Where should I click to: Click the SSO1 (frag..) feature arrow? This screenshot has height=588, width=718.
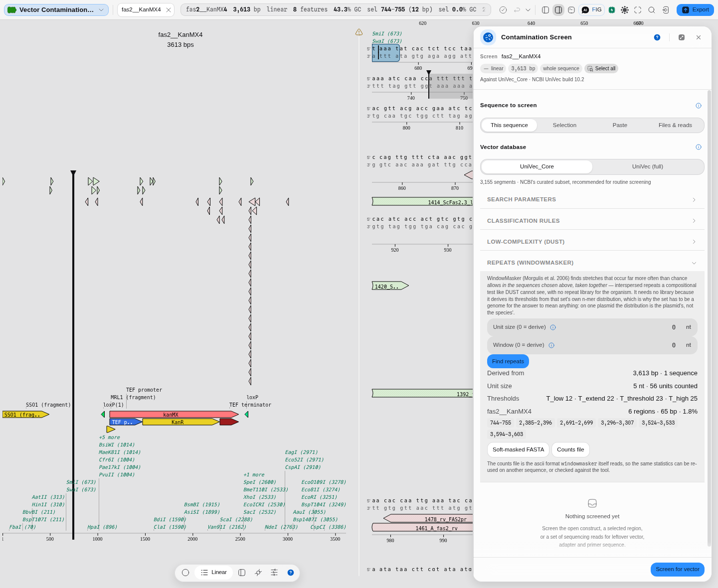tap(26, 415)
